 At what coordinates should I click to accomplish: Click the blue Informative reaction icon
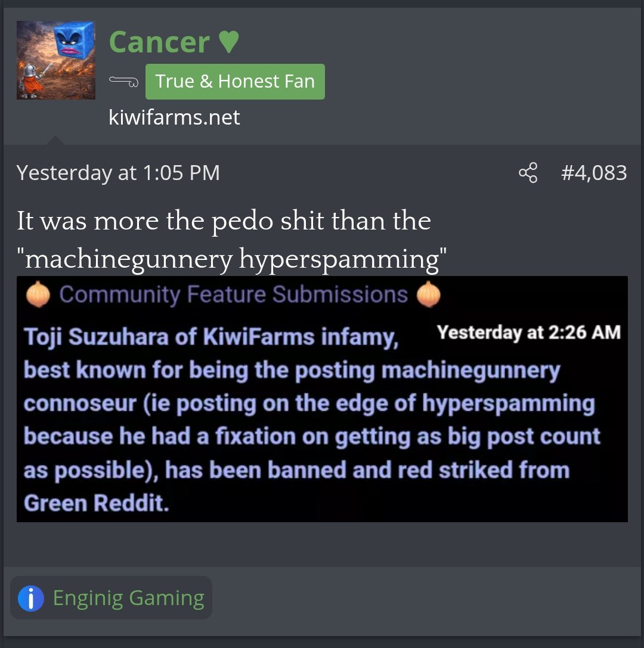point(30,598)
